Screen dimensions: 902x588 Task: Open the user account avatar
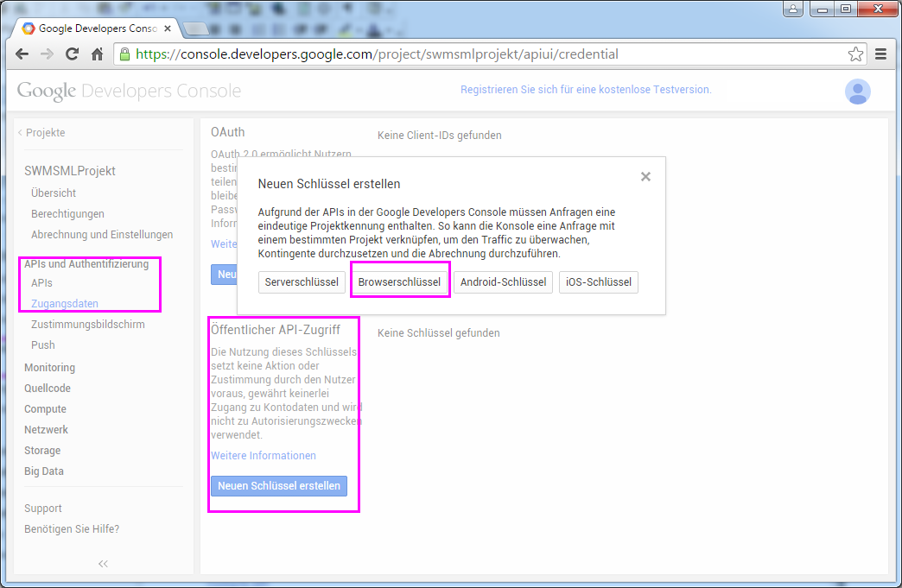click(857, 92)
